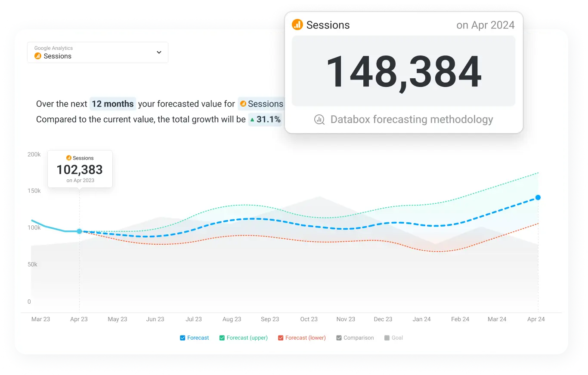Click the "on Apr 2023" tooltip date
This screenshot has width=588, height=375.
click(x=80, y=180)
